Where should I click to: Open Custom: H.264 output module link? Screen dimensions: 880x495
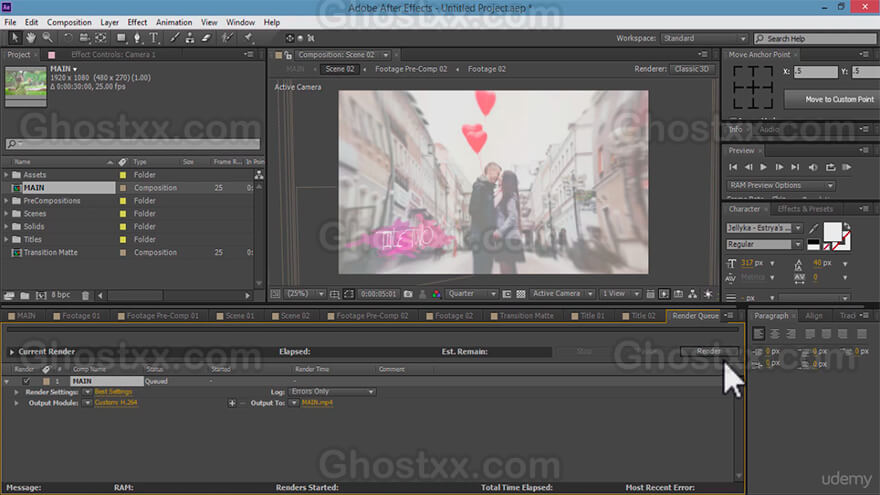pyautogui.click(x=116, y=402)
